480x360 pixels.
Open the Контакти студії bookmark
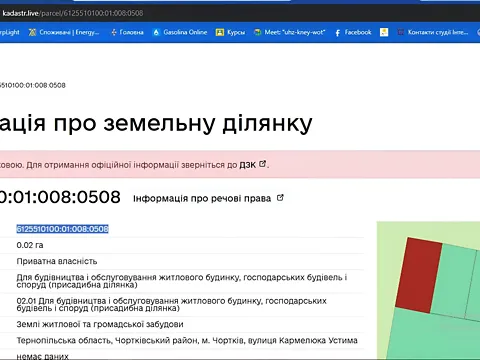[433, 32]
